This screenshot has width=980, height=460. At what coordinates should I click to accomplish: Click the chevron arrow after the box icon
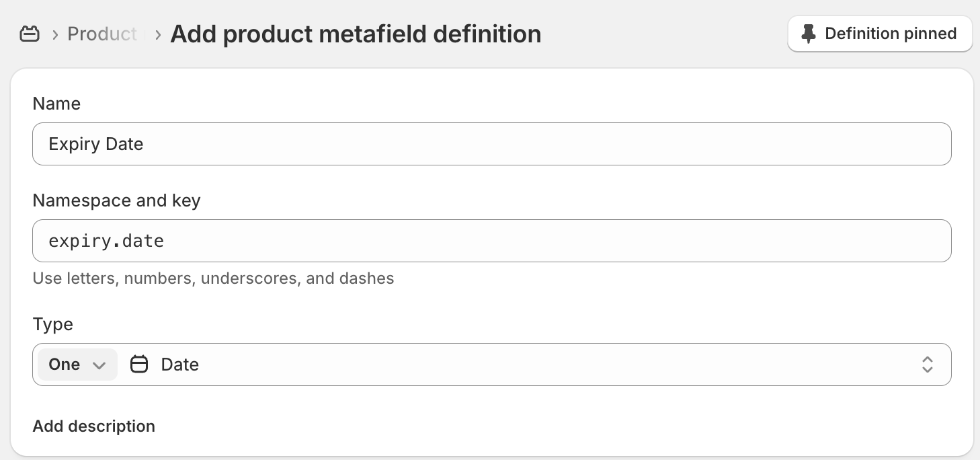[54, 34]
